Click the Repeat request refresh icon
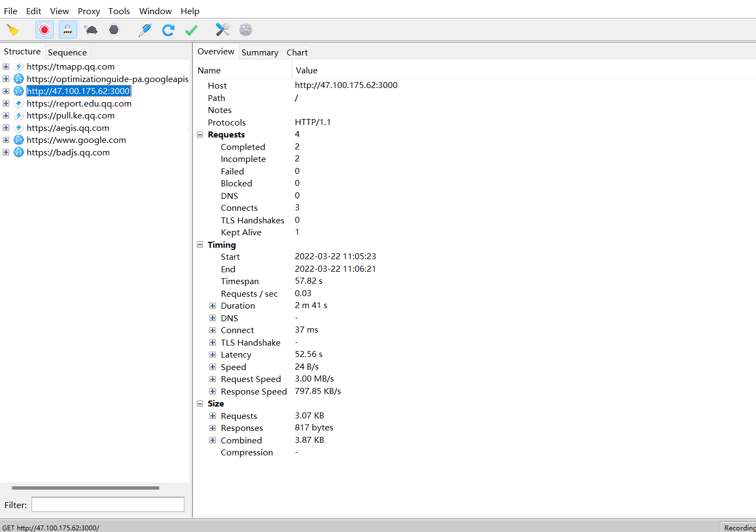This screenshot has width=756, height=532. [x=168, y=30]
